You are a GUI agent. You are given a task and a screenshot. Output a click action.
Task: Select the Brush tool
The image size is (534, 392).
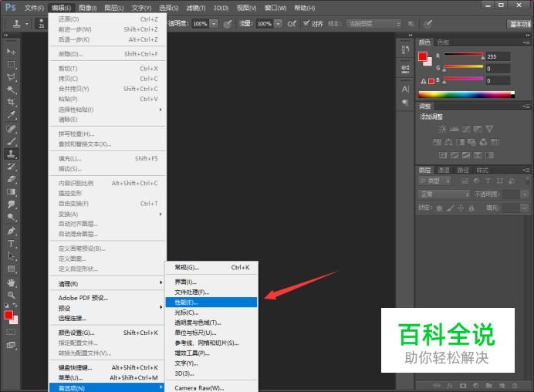[11, 141]
